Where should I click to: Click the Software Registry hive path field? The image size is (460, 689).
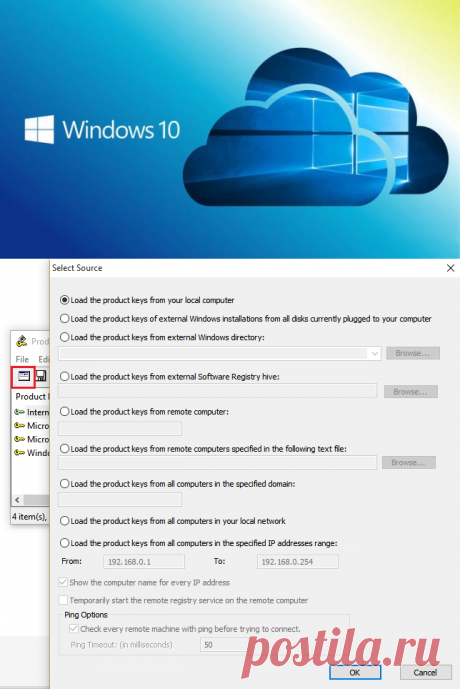point(217,391)
